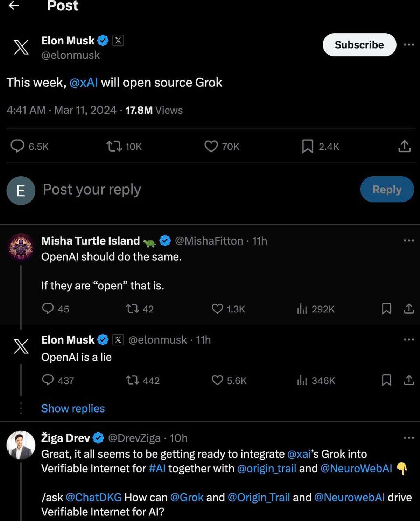Bookmark Elon Musk's main post
The width and height of the screenshot is (420, 521).
(307, 147)
